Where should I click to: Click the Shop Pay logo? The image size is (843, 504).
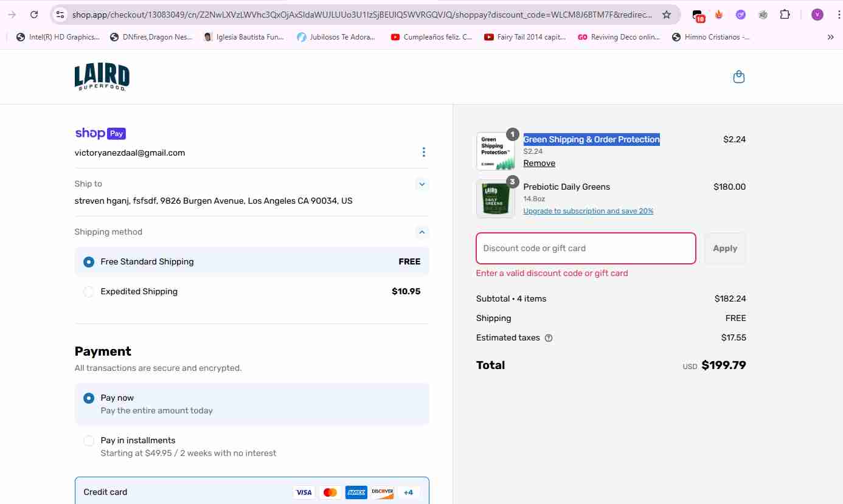(x=100, y=133)
